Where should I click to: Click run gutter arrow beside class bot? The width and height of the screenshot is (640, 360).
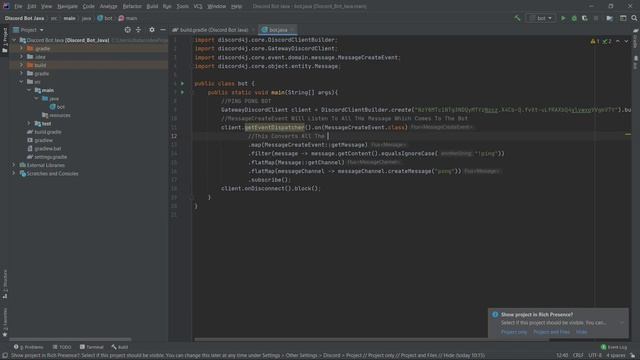[182, 83]
